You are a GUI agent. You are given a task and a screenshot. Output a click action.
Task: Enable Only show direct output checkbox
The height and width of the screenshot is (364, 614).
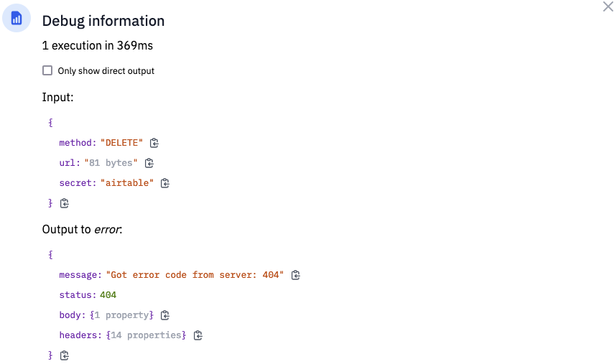click(x=47, y=70)
